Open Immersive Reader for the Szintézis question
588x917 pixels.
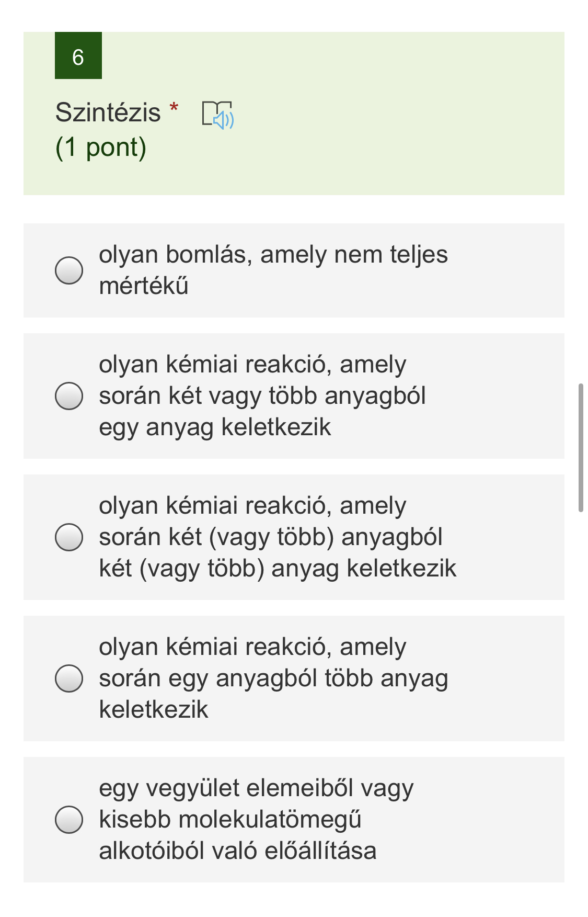click(218, 115)
